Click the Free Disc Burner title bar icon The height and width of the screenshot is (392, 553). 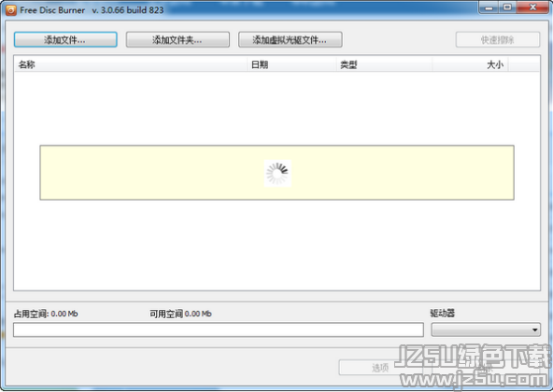tap(11, 10)
